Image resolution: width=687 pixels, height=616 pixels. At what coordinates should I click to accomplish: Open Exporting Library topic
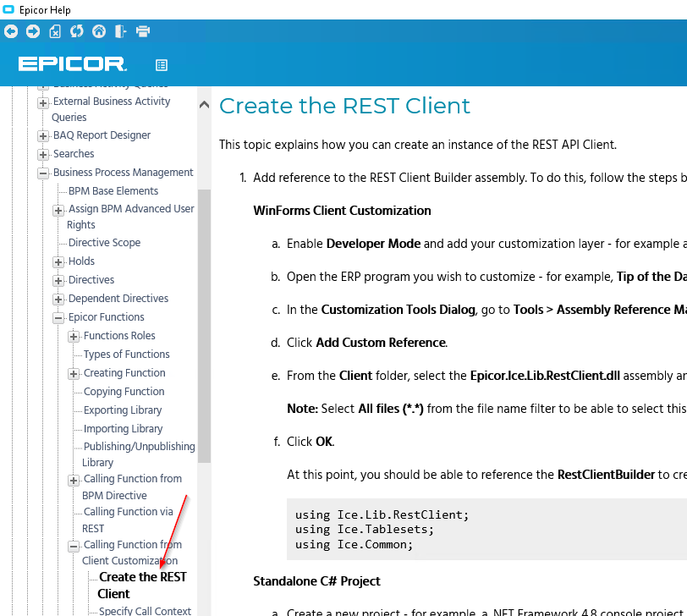point(123,410)
